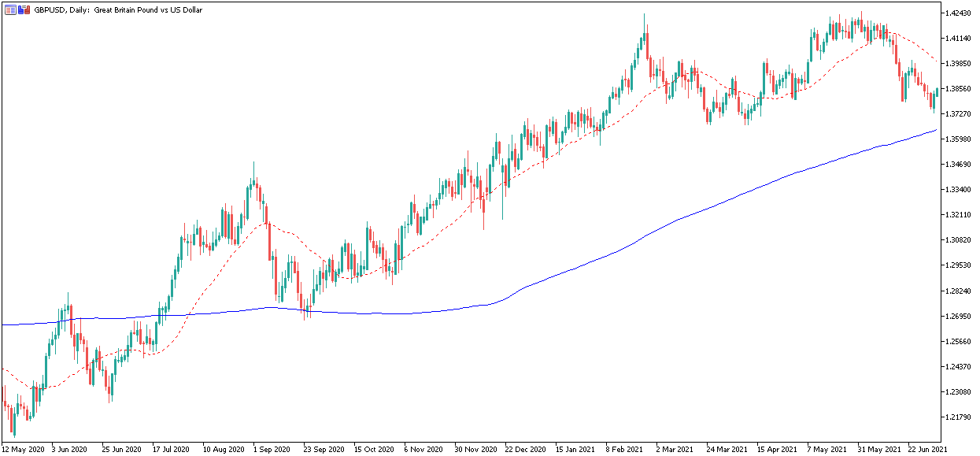Click the 12 May 2020 date label
This screenshot has width=980, height=456.
pyautogui.click(x=24, y=449)
